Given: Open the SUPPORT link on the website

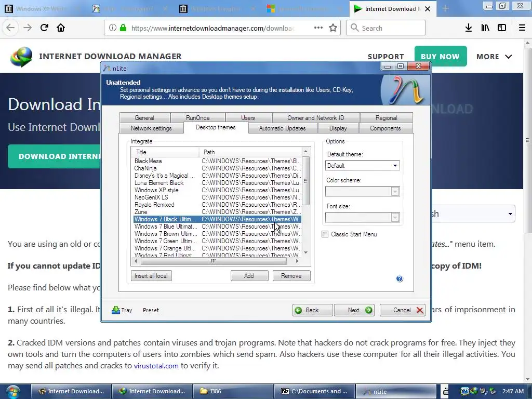Looking at the screenshot, I should 386,57.
